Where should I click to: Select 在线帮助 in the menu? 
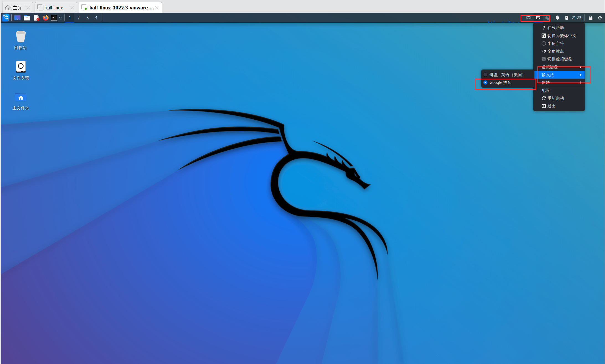coord(559,28)
